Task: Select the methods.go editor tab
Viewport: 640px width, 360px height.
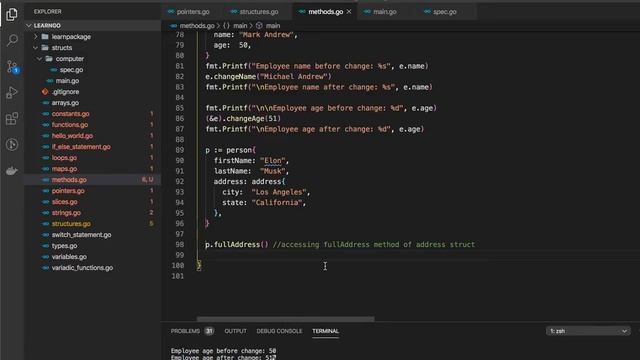Action: point(325,12)
